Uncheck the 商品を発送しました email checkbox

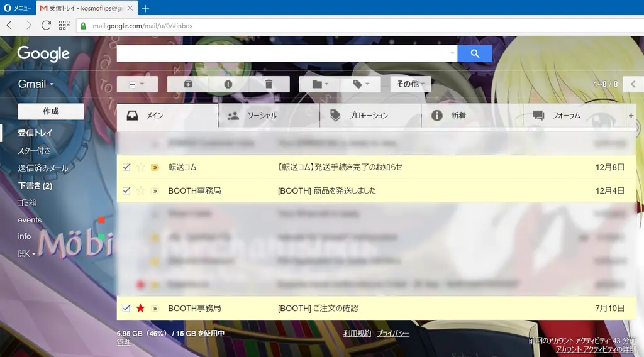[126, 190]
